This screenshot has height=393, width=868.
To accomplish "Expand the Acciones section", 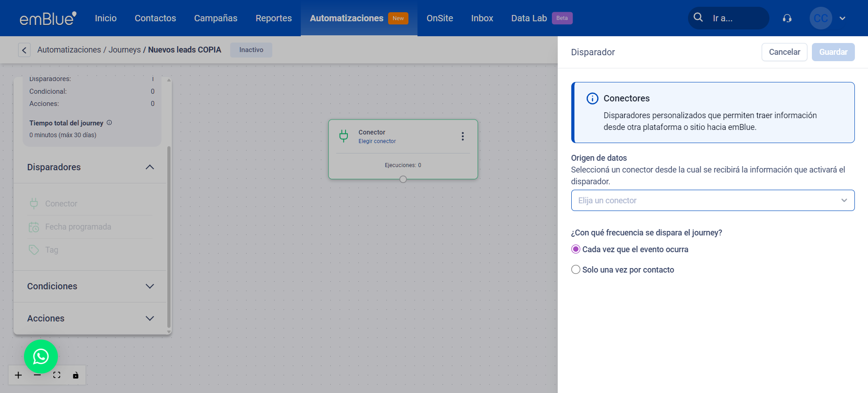I will (150, 318).
